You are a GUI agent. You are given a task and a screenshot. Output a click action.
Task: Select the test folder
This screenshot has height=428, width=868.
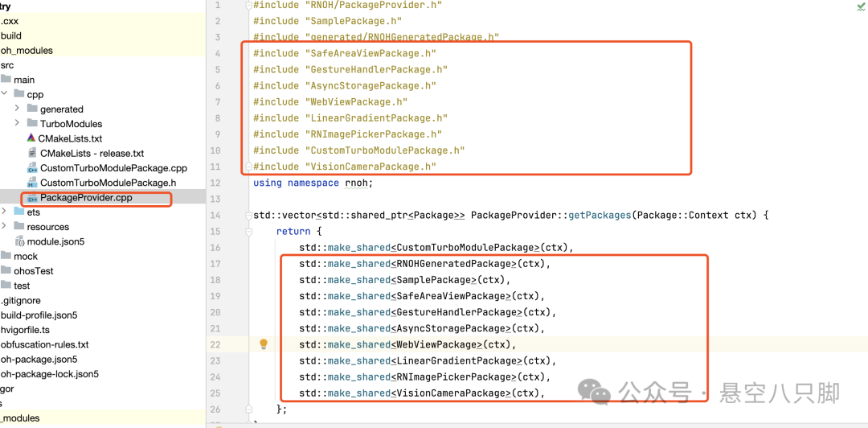(22, 286)
